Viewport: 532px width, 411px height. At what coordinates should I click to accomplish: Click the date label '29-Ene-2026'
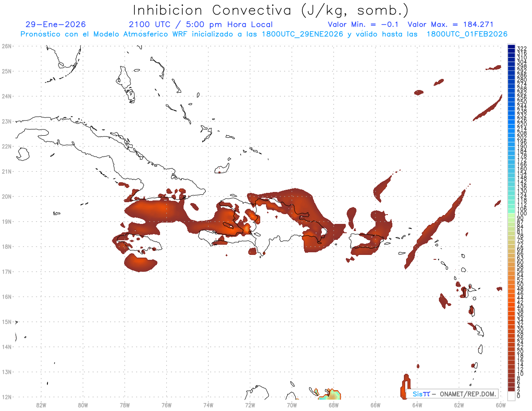[x=56, y=24]
